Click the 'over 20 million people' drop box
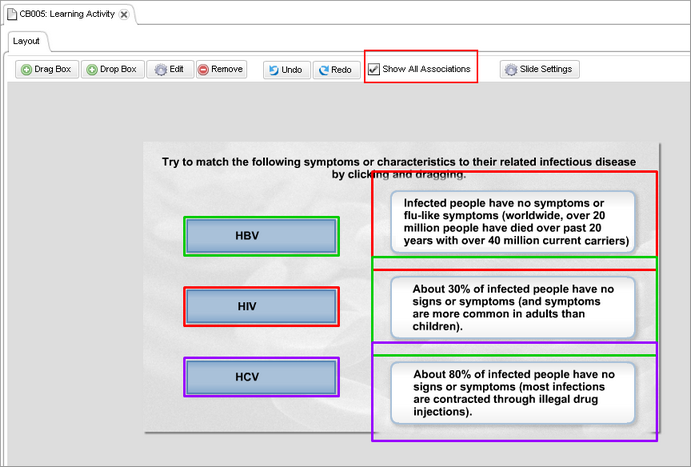Viewport: 691px width, 467px height. (514, 221)
